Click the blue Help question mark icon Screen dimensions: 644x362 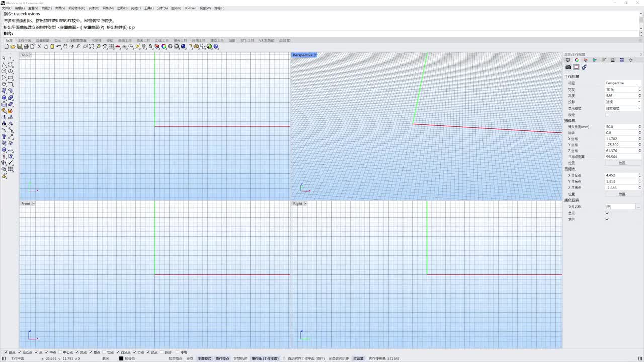216,46
